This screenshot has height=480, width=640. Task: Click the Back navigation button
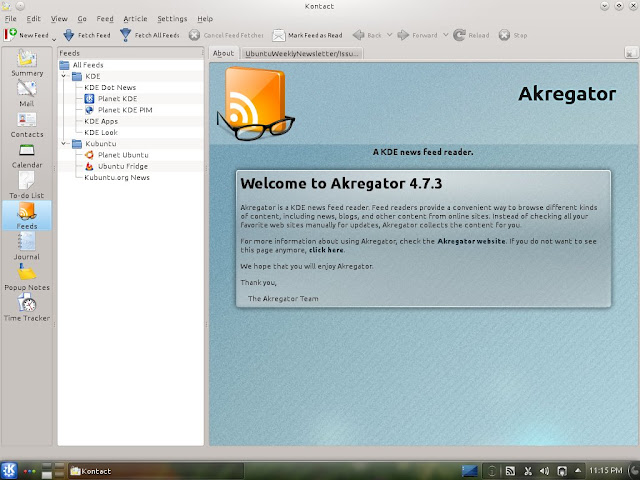[x=367, y=35]
